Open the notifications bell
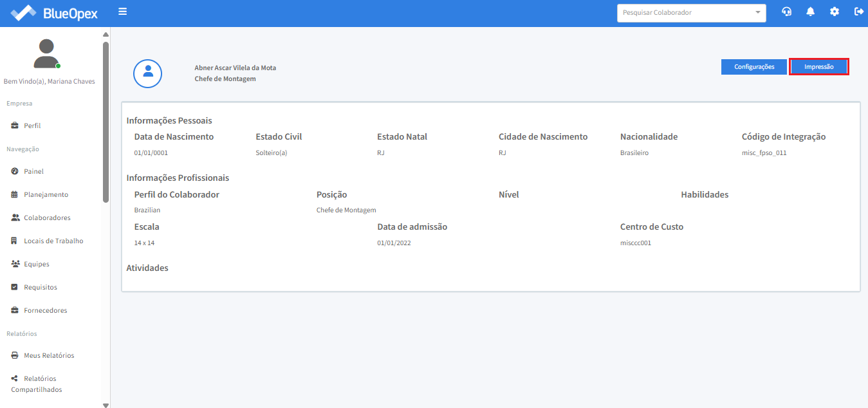The height and width of the screenshot is (408, 868). pyautogui.click(x=810, y=12)
